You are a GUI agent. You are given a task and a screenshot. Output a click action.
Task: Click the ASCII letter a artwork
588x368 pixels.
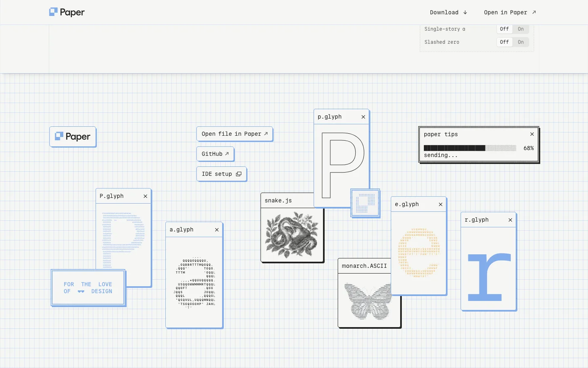click(195, 282)
